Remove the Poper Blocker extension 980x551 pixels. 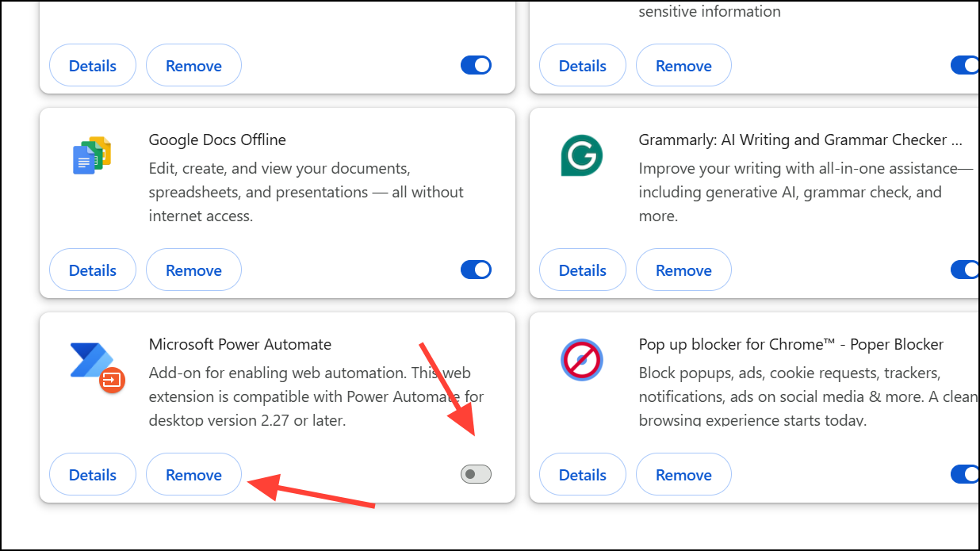(683, 473)
